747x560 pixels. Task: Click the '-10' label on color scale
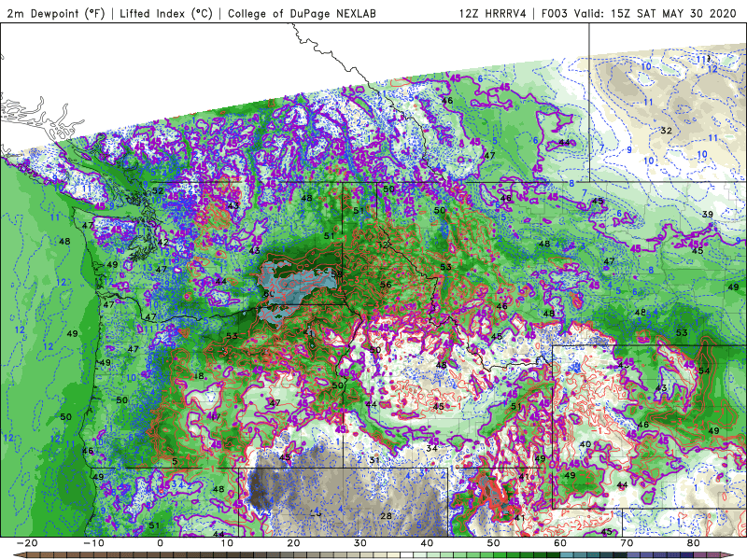(x=93, y=543)
